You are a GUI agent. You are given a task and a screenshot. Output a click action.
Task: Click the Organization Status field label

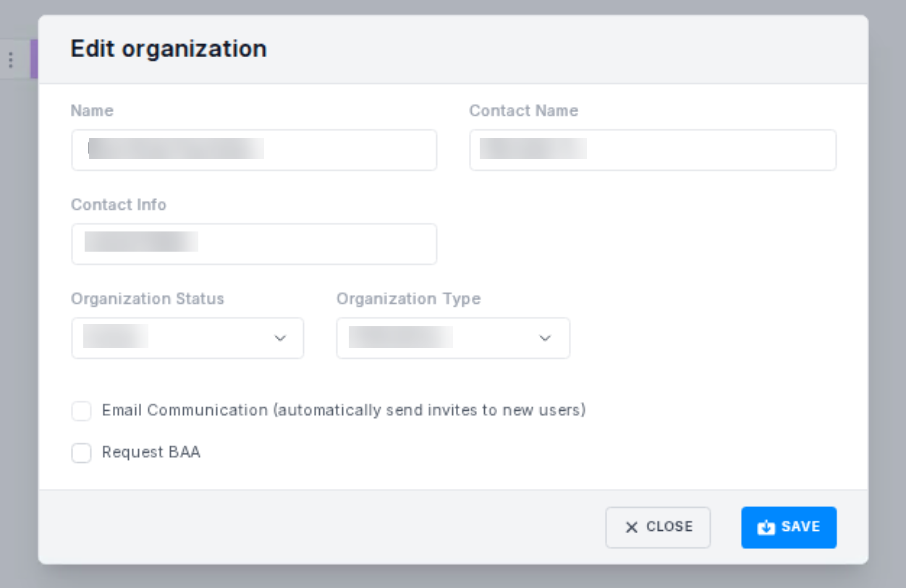pyautogui.click(x=148, y=299)
